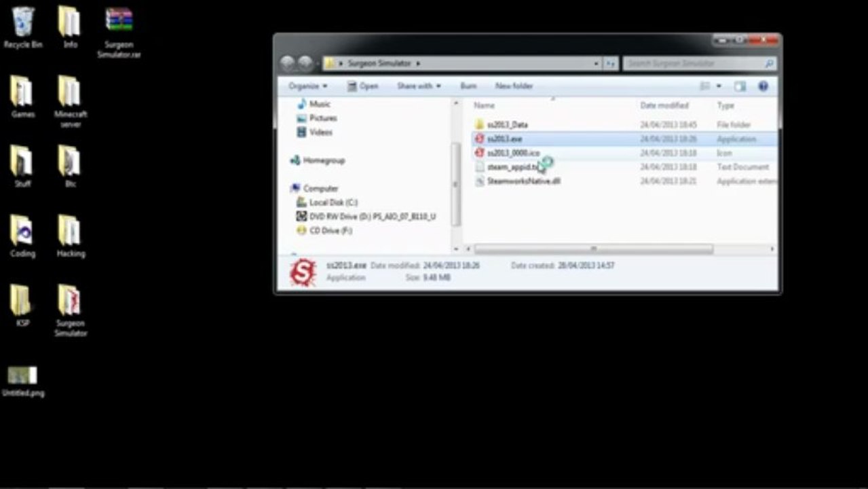Click the Text Document type of steam_appid

click(742, 167)
